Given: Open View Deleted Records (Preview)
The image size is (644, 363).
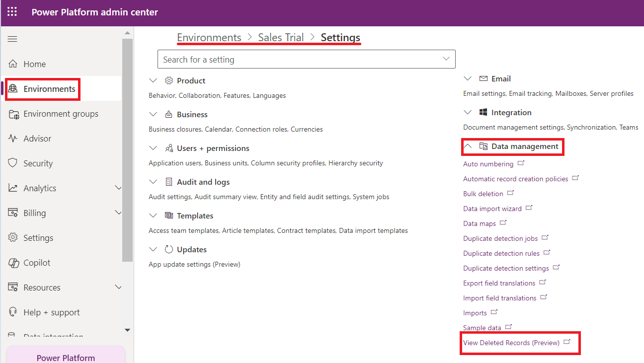Looking at the screenshot, I should (511, 343).
